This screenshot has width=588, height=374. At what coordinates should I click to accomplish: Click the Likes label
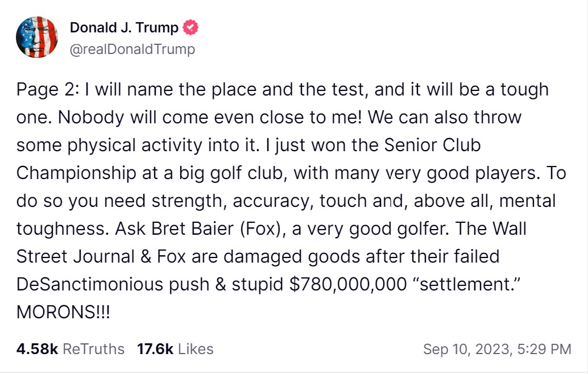point(196,348)
